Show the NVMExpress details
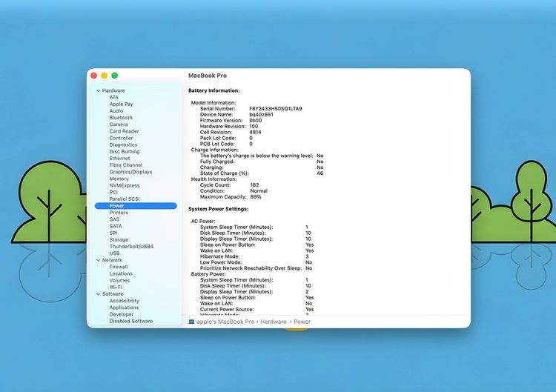Screen dimensions: 556x392 click(125, 185)
